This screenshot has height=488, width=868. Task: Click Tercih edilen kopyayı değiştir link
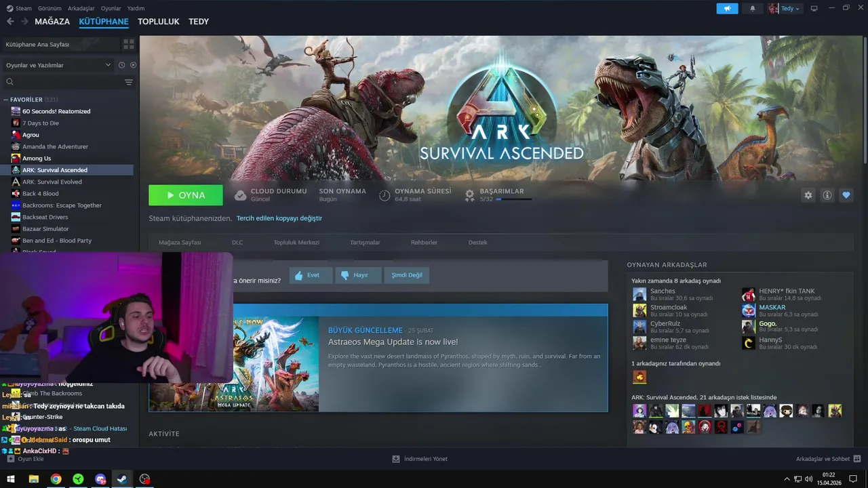(x=279, y=218)
